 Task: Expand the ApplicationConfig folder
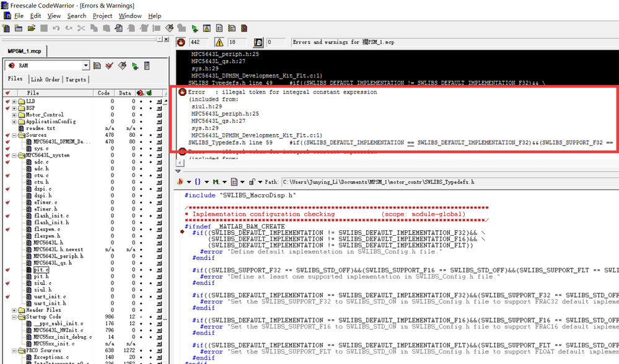[14, 121]
